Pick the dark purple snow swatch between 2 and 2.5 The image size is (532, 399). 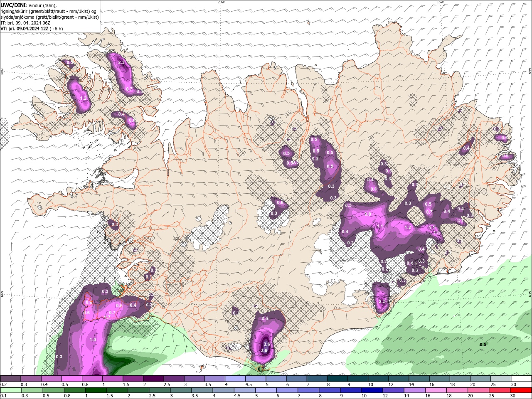[153, 379]
